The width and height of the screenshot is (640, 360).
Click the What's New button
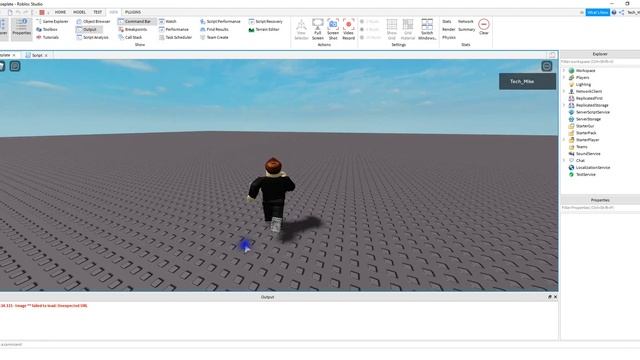click(598, 13)
